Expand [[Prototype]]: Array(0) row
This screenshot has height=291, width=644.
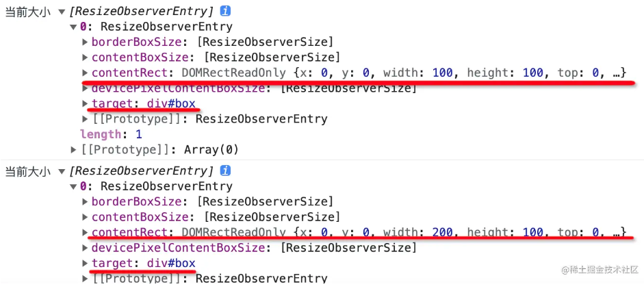[x=74, y=149]
